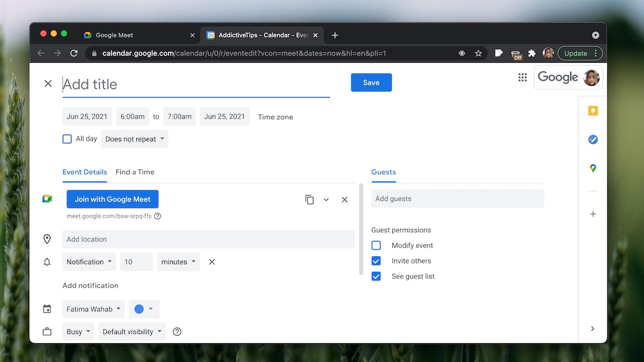
Task: Check the Modify event permission
Action: click(x=376, y=245)
